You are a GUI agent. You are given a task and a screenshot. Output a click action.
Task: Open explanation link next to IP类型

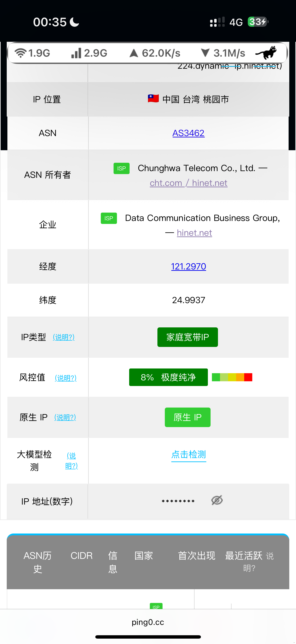point(64,337)
